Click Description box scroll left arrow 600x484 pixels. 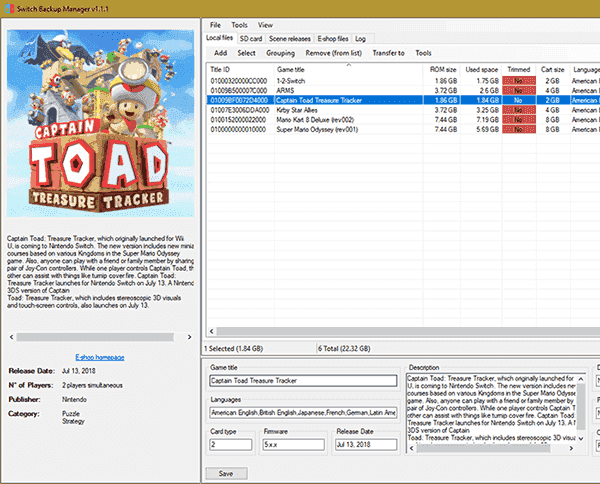(x=412, y=448)
